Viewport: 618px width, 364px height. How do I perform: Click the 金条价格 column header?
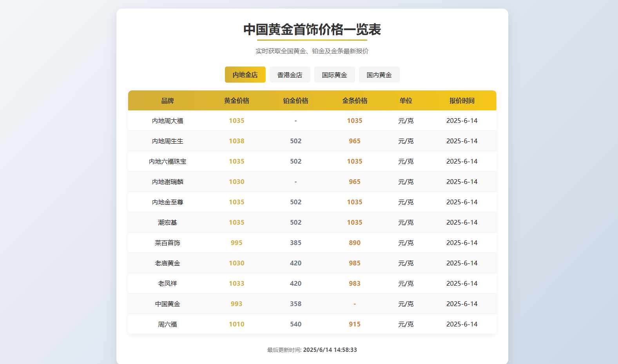point(355,101)
